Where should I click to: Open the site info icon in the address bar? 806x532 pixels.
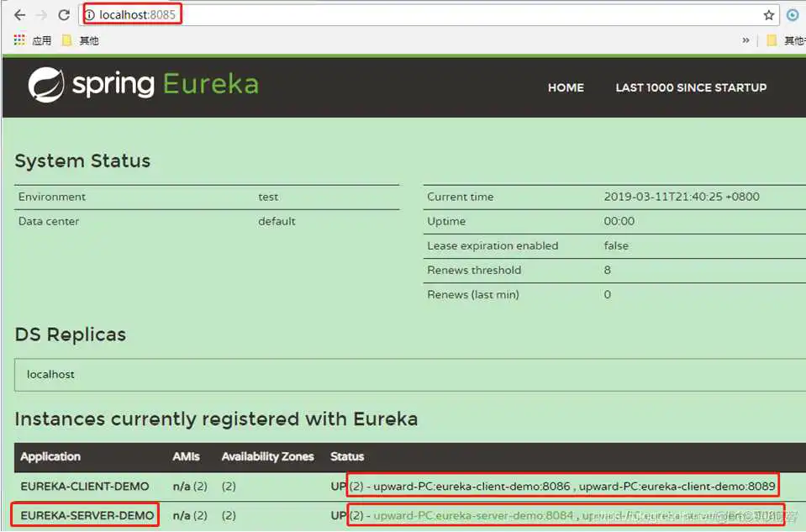click(x=90, y=15)
